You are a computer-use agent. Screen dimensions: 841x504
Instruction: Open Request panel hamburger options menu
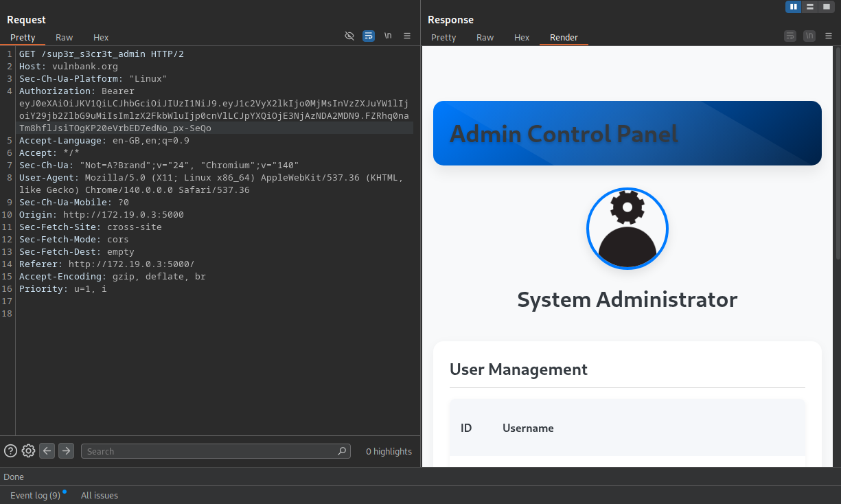(x=407, y=36)
